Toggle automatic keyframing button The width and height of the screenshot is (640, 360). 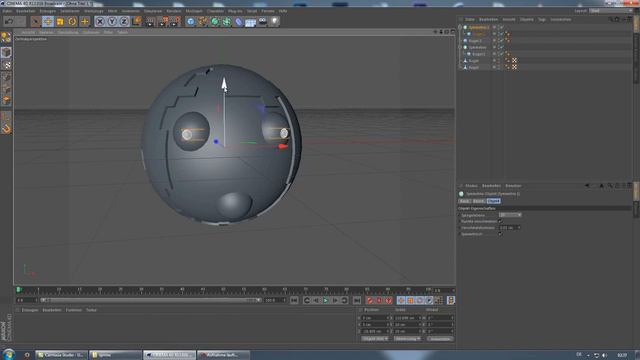(379, 300)
